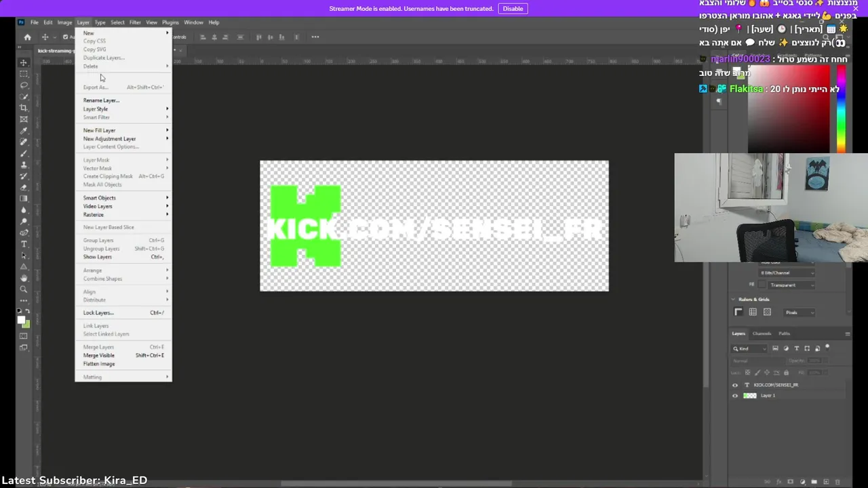Open the Kind layer filter dropdown
This screenshot has height=488, width=868.
pyautogui.click(x=749, y=348)
